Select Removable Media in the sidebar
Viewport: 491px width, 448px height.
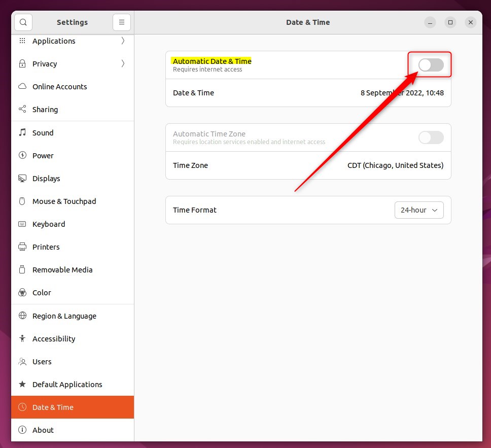73,270
